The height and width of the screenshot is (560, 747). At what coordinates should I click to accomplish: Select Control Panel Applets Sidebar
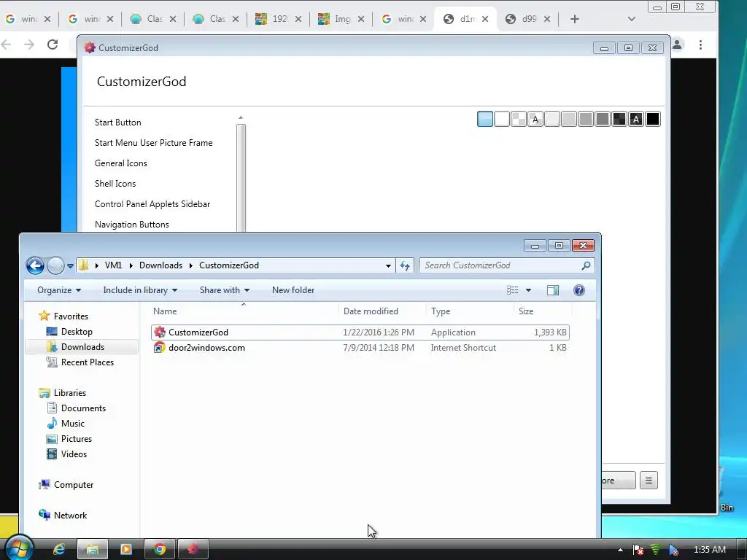coord(152,204)
